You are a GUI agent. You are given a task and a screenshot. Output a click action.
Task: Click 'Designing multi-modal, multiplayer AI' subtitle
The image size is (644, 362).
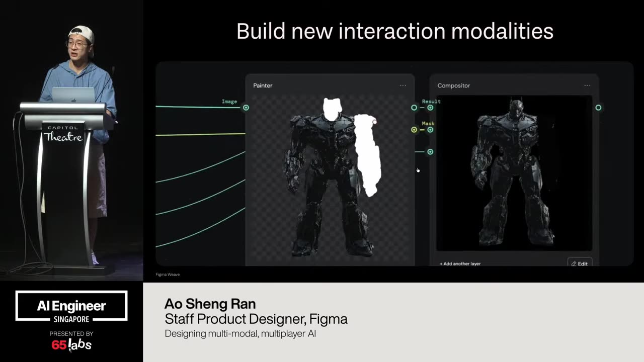tap(240, 334)
